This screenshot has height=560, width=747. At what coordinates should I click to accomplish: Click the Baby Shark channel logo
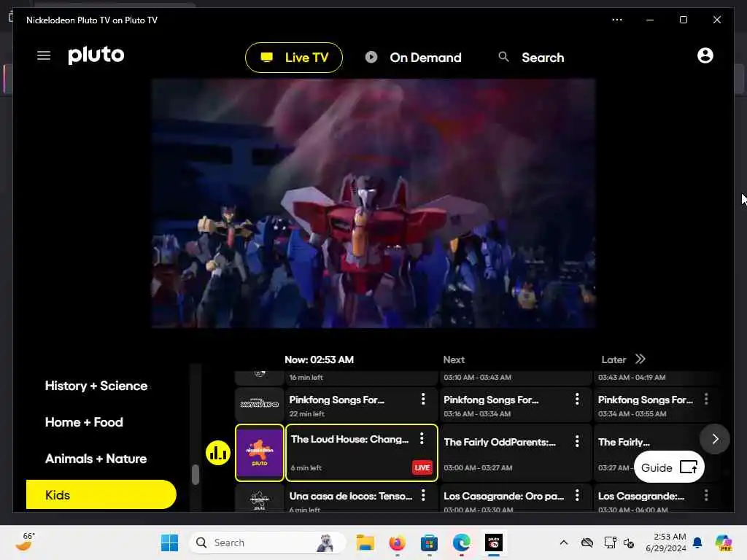point(260,404)
